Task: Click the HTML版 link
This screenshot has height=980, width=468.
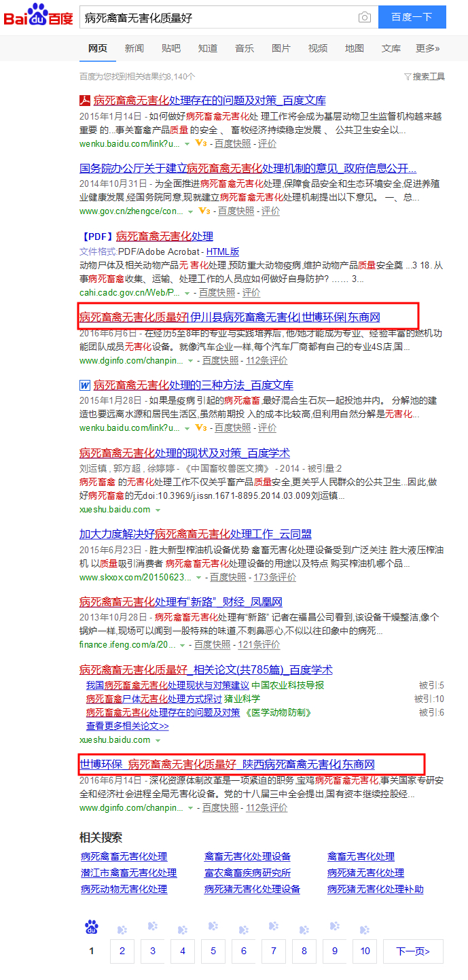Action: point(223,251)
